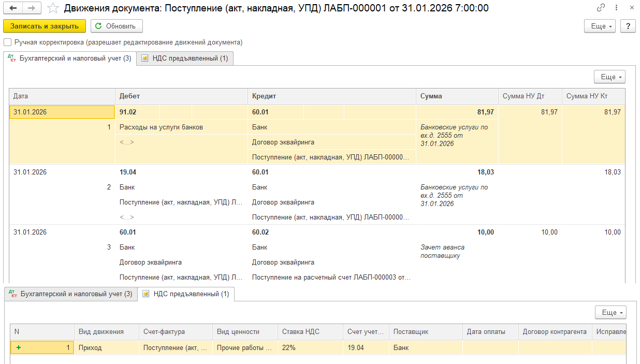Switch to upper НДС предъявленный tab

pyautogui.click(x=185, y=59)
